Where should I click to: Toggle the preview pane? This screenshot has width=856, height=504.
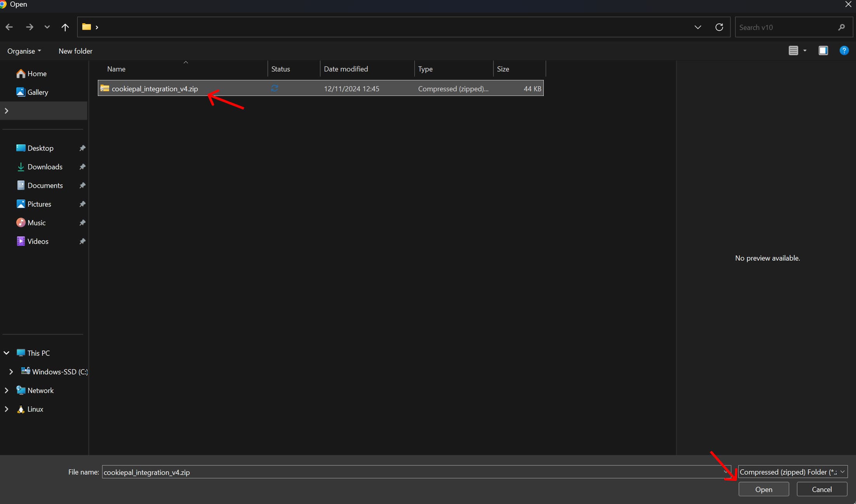pyautogui.click(x=823, y=50)
